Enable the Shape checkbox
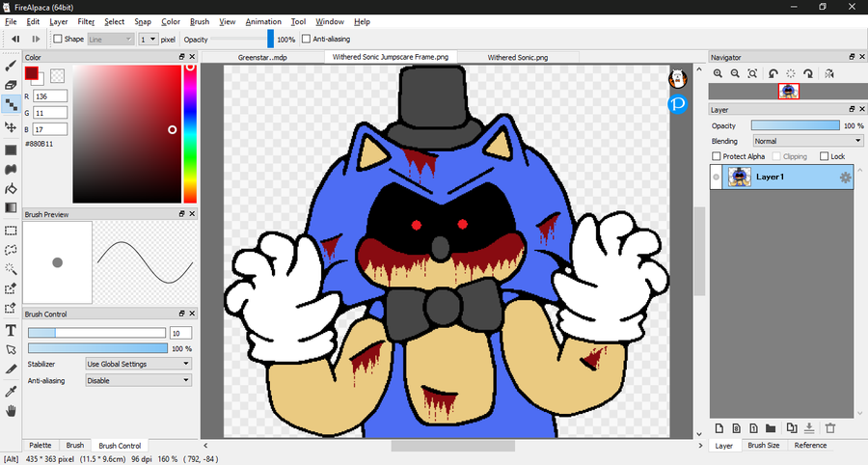The image size is (868, 465). point(58,39)
